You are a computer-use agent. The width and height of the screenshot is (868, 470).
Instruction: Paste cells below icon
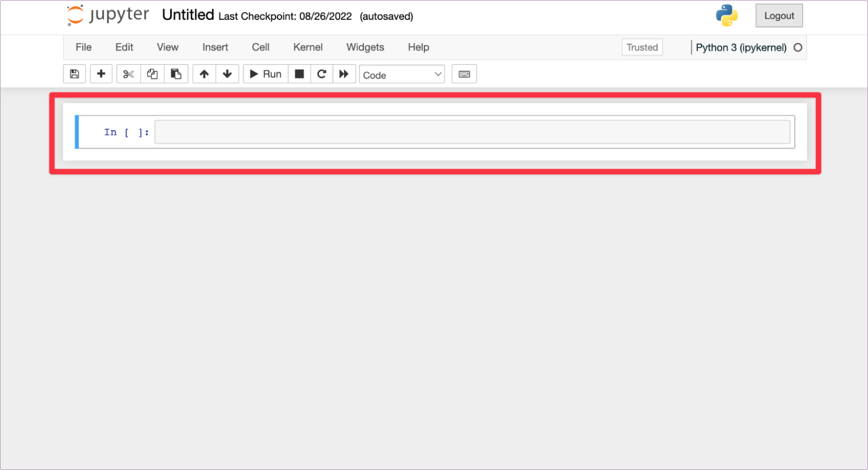(x=176, y=74)
